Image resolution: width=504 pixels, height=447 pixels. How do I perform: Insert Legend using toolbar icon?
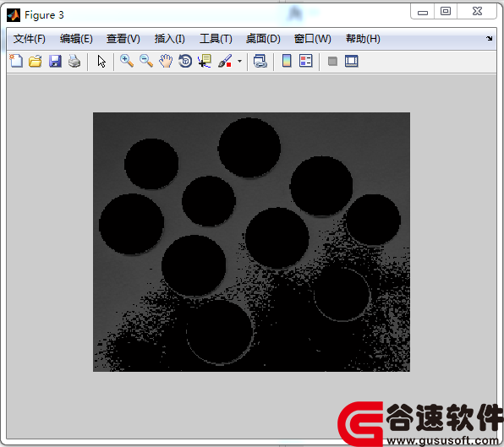click(305, 61)
